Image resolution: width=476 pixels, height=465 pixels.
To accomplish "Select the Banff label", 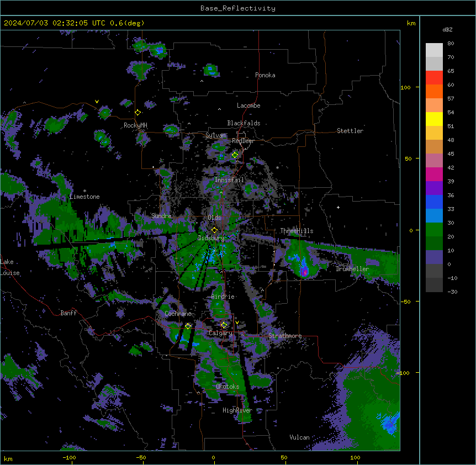I will 68,313.
